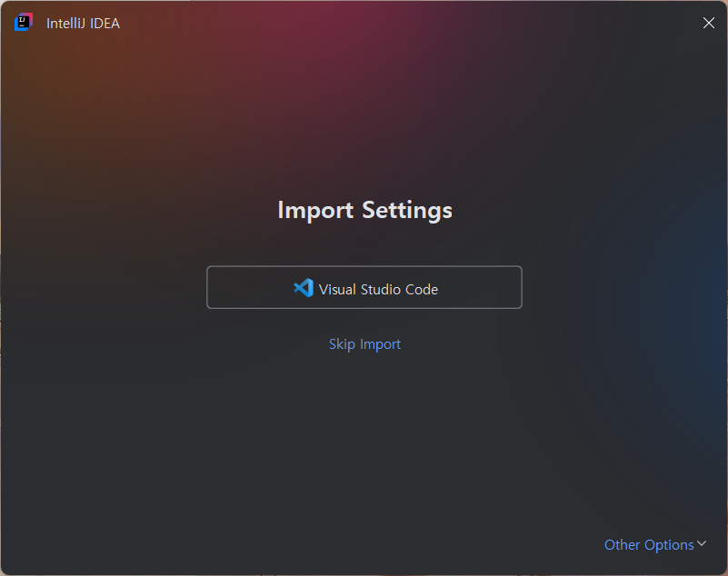Screen dimensions: 728x576
Task: Choose Skip Import to start fresh
Action: pos(364,343)
